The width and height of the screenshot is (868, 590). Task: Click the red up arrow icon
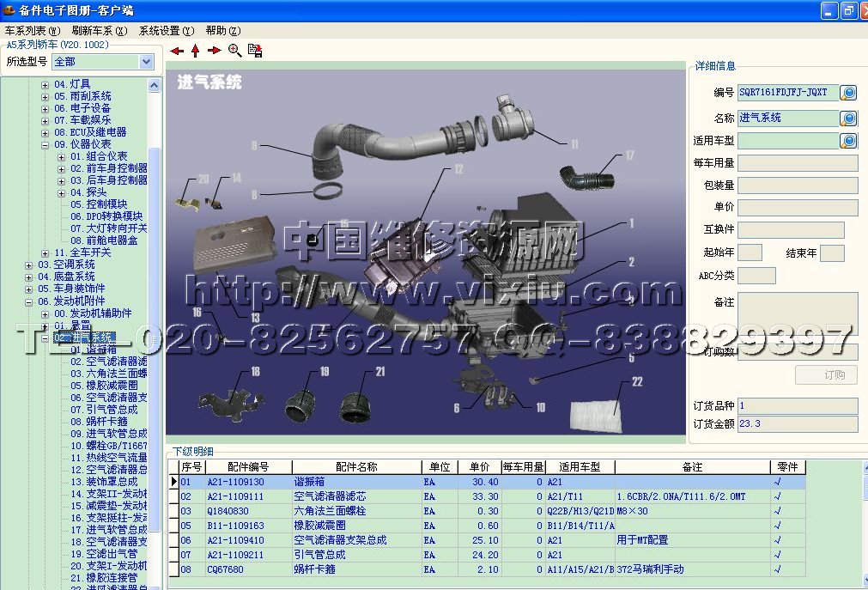pos(196,51)
